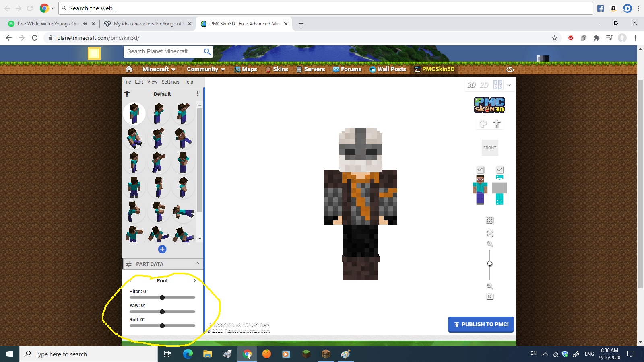Image resolution: width=644 pixels, height=362 pixels.
Task: Select the first standing pose thumbnail
Action: click(x=134, y=113)
